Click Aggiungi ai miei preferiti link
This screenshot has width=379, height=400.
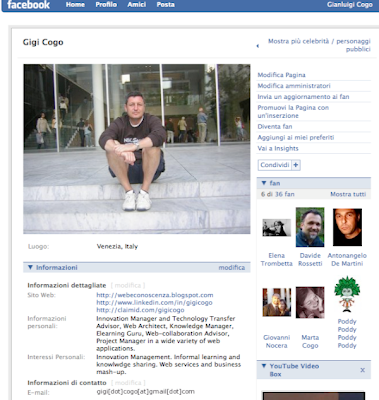coord(295,137)
